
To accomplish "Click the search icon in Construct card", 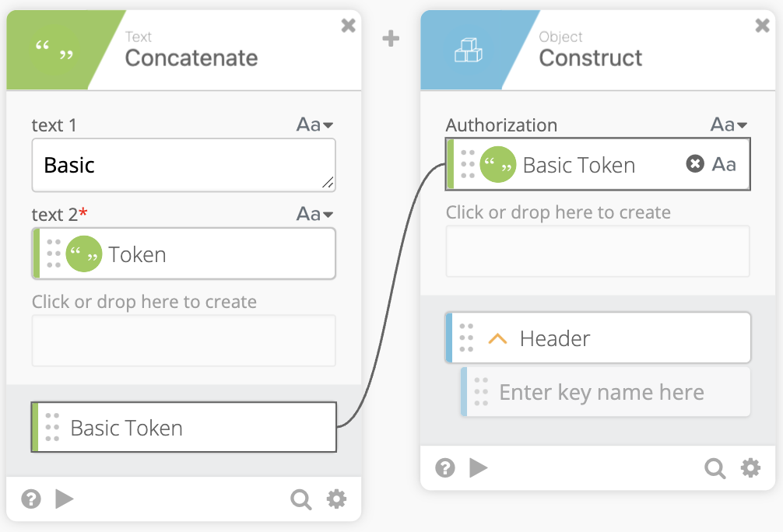I will (715, 468).
